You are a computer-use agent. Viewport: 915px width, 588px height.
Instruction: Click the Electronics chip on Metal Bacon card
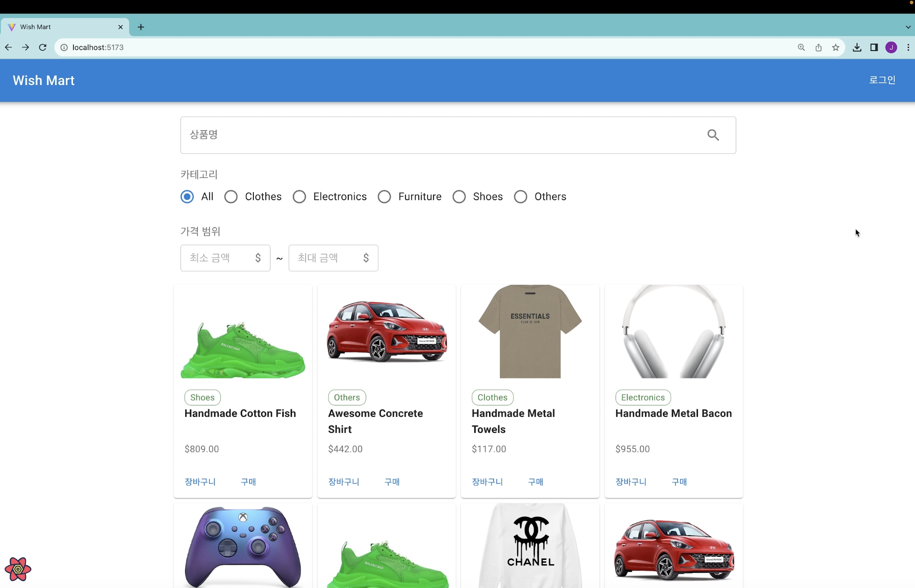click(x=643, y=397)
